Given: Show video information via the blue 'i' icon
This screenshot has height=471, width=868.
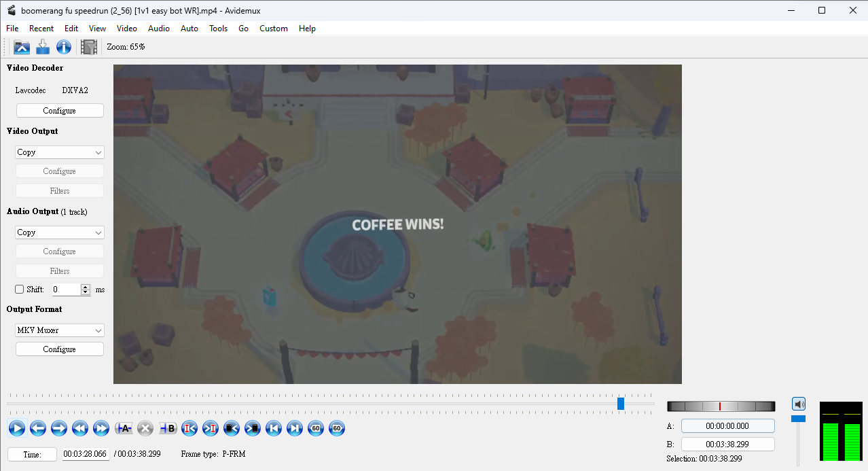Looking at the screenshot, I should (x=64, y=47).
